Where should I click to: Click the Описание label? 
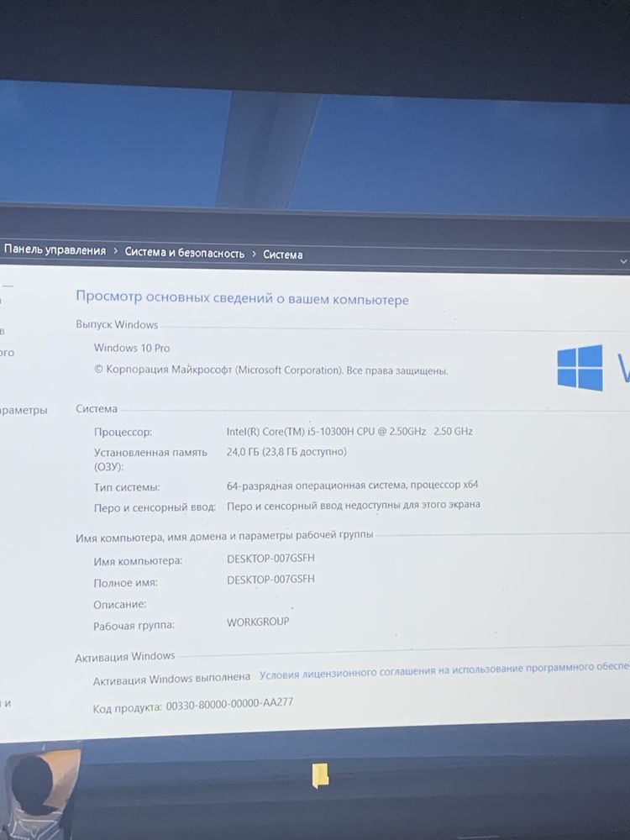point(119,604)
